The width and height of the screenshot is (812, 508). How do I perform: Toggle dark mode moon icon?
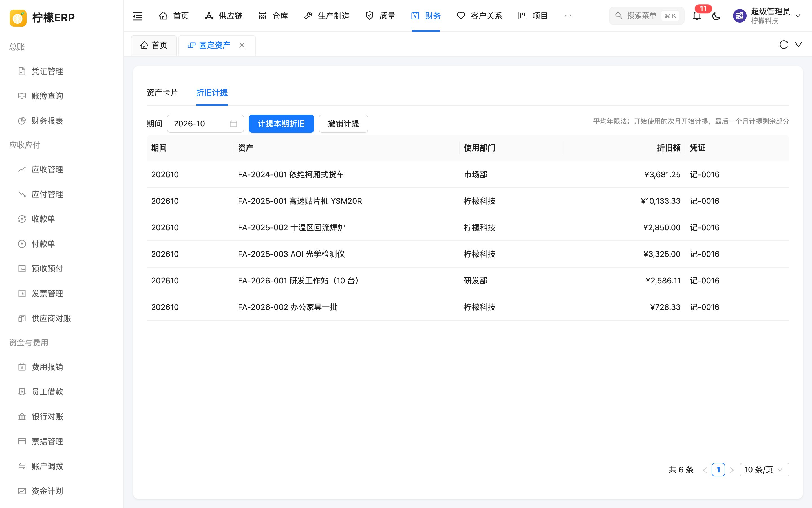coord(716,16)
